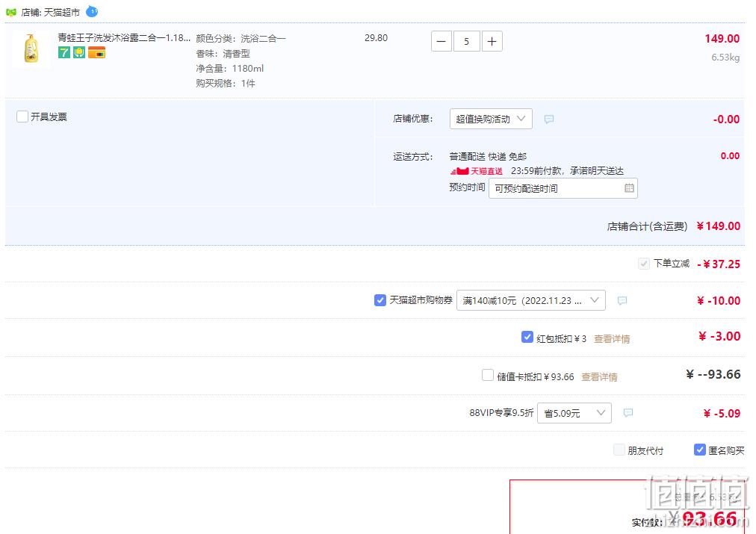Increase quantity with the plus button
This screenshot has width=756, height=534.
[x=492, y=41]
